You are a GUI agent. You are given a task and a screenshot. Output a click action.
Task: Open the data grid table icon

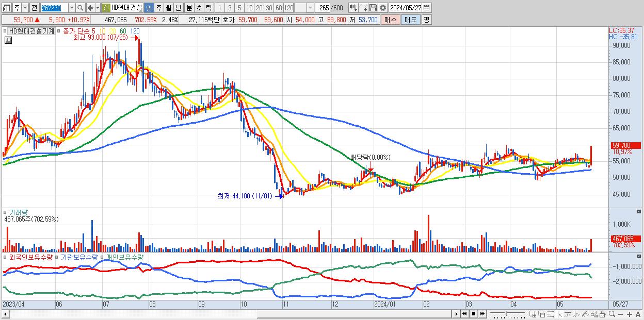[8, 40]
